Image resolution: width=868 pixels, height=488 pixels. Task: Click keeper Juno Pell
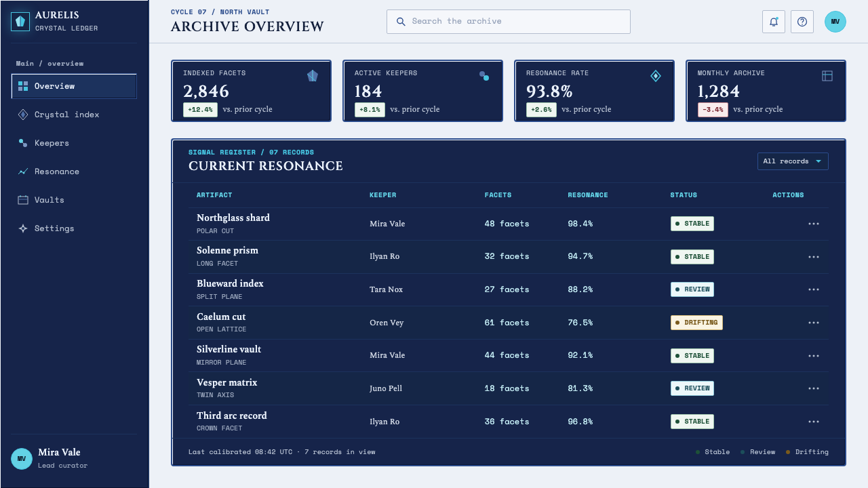point(386,388)
